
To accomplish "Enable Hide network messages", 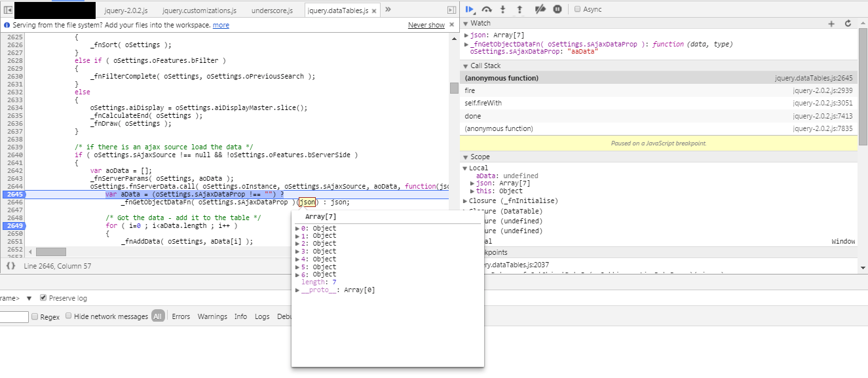I will click(68, 316).
